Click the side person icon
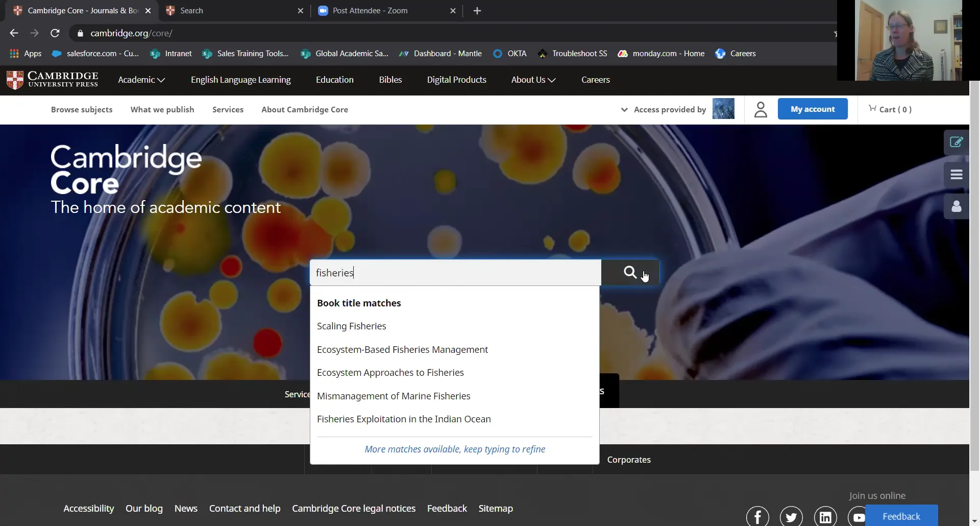This screenshot has width=980, height=526. (x=957, y=206)
